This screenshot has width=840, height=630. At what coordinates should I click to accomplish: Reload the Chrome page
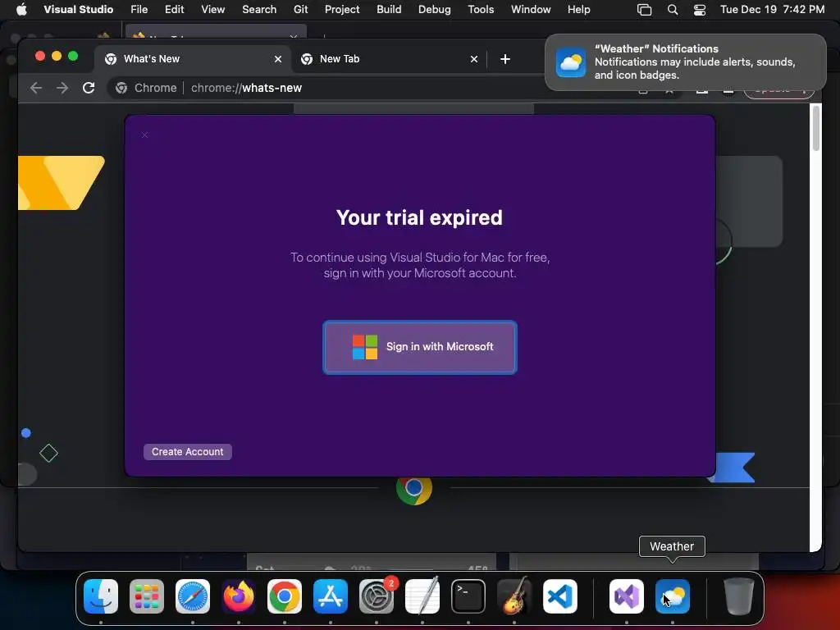click(89, 88)
